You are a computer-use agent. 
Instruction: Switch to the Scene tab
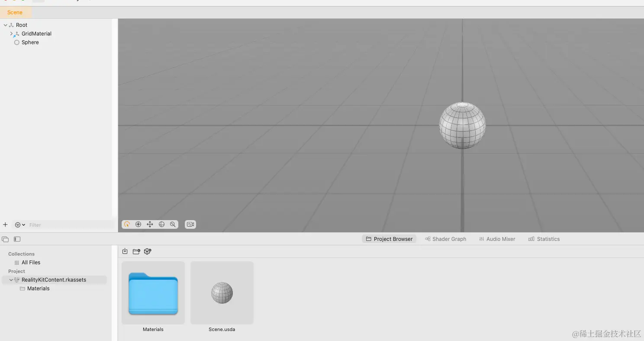click(x=15, y=13)
